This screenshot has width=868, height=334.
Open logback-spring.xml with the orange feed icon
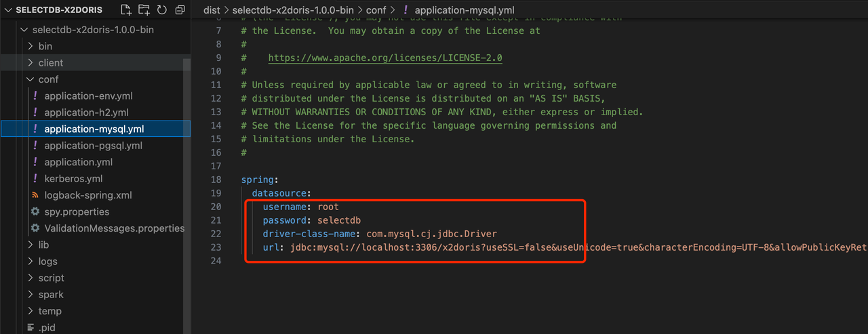[87, 195]
